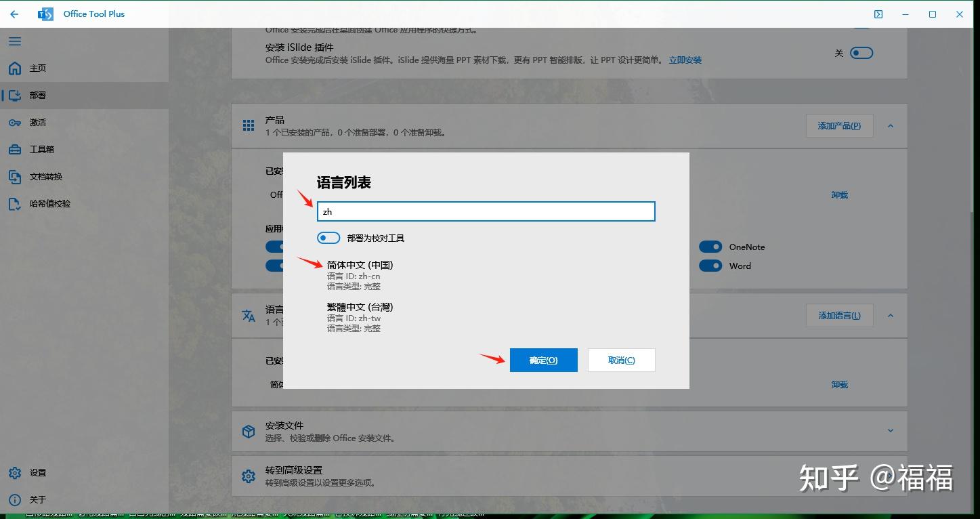
Task: Go to 主页 home page
Action: click(84, 68)
